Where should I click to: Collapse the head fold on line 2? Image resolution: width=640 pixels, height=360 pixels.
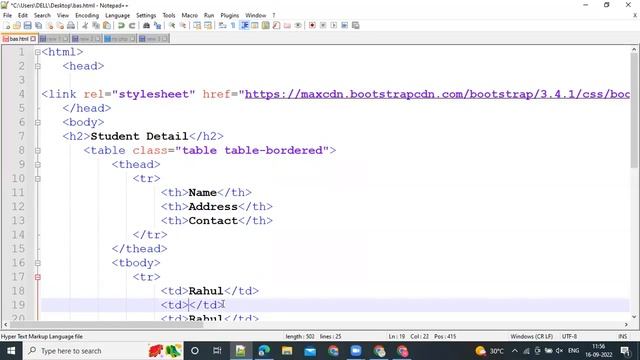38,66
